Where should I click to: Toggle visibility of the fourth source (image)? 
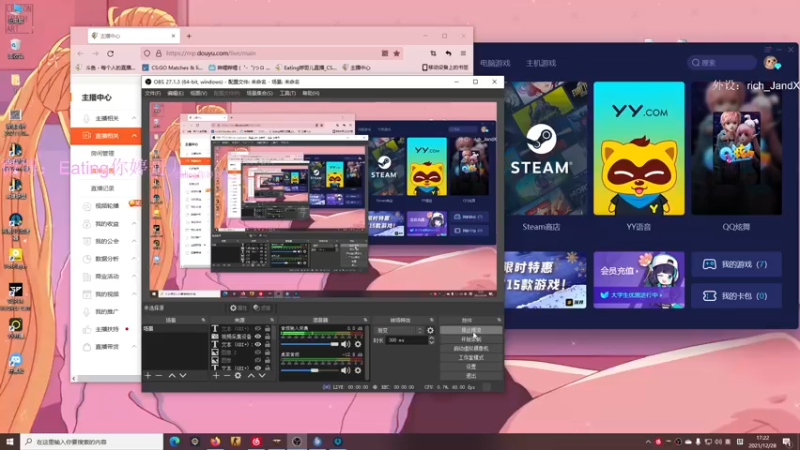[x=258, y=352]
